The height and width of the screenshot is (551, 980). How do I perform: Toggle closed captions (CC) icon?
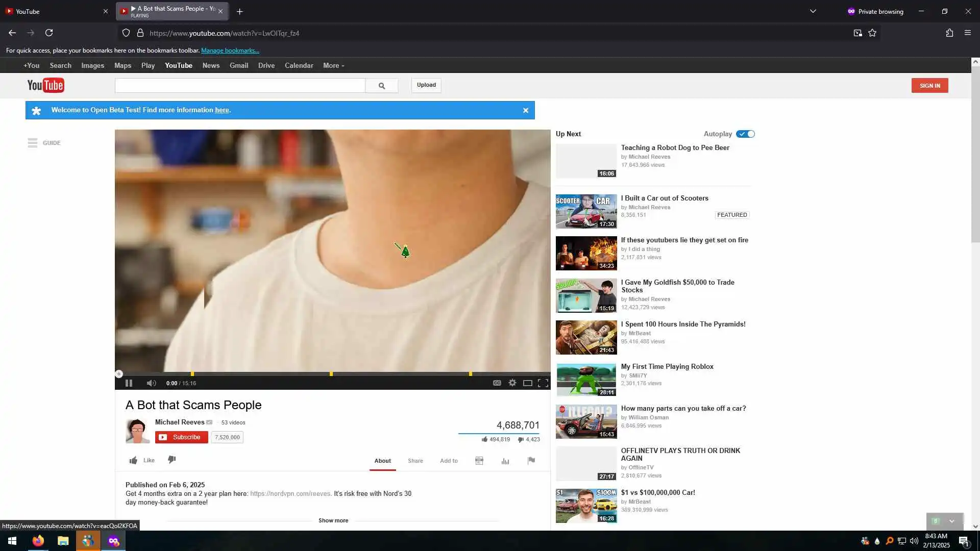(497, 383)
